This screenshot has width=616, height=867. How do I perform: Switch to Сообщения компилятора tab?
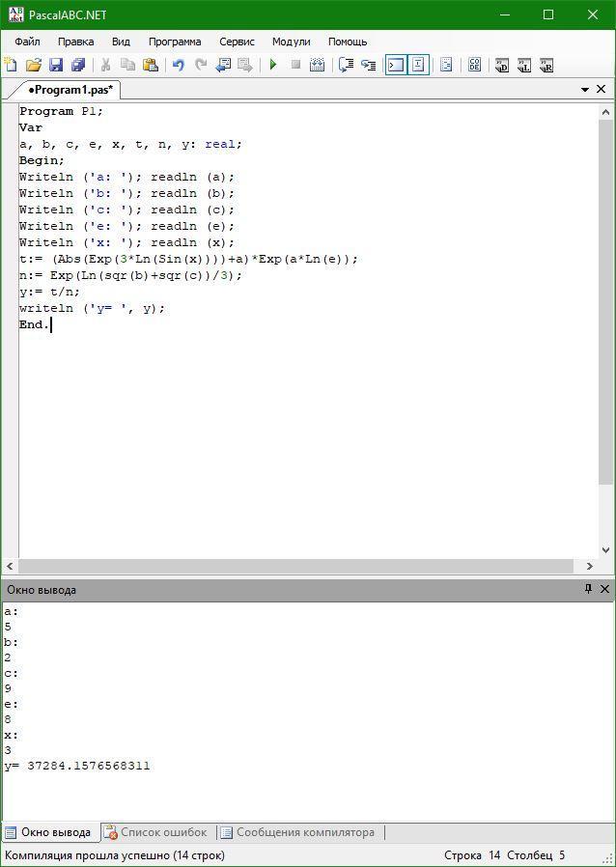[x=298, y=832]
